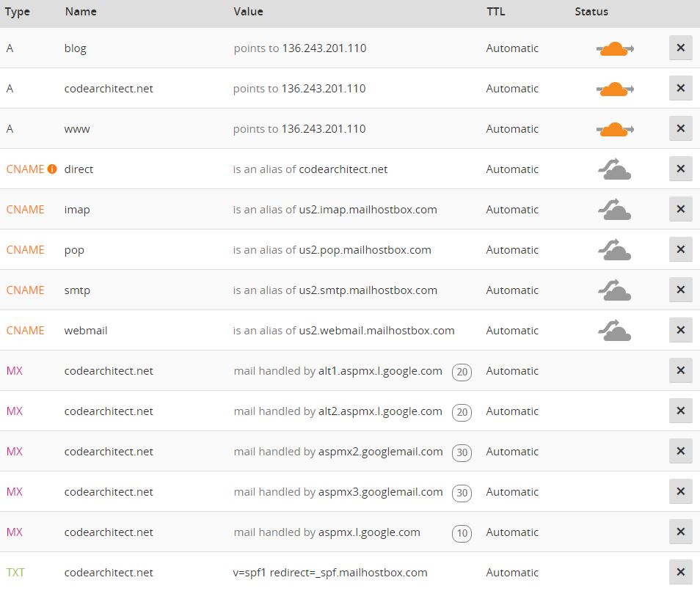Edit the priority 30 badge for aspmx2.googlemail.com
Viewport: 700px width, 591px height.
462,452
